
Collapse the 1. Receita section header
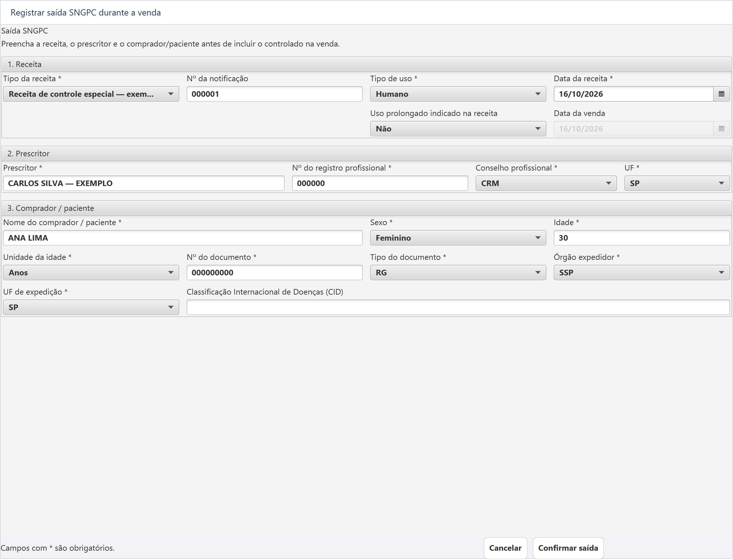[x=366, y=64]
